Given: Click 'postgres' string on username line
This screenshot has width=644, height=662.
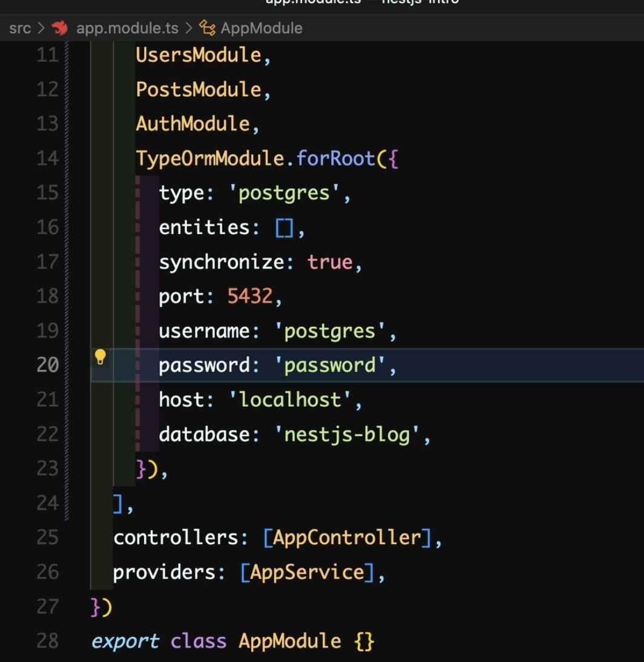Looking at the screenshot, I should 329,331.
